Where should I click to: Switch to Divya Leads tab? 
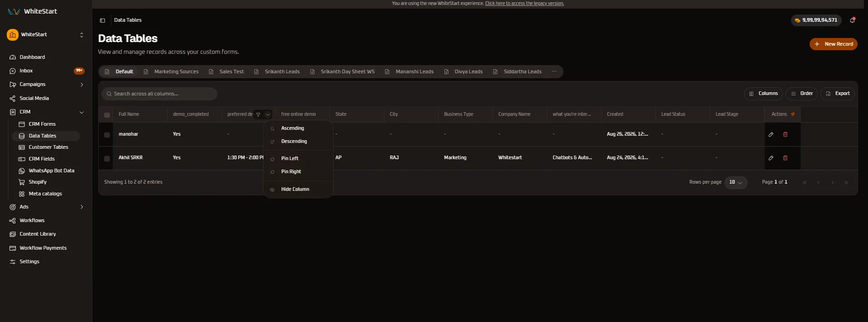coord(463,71)
